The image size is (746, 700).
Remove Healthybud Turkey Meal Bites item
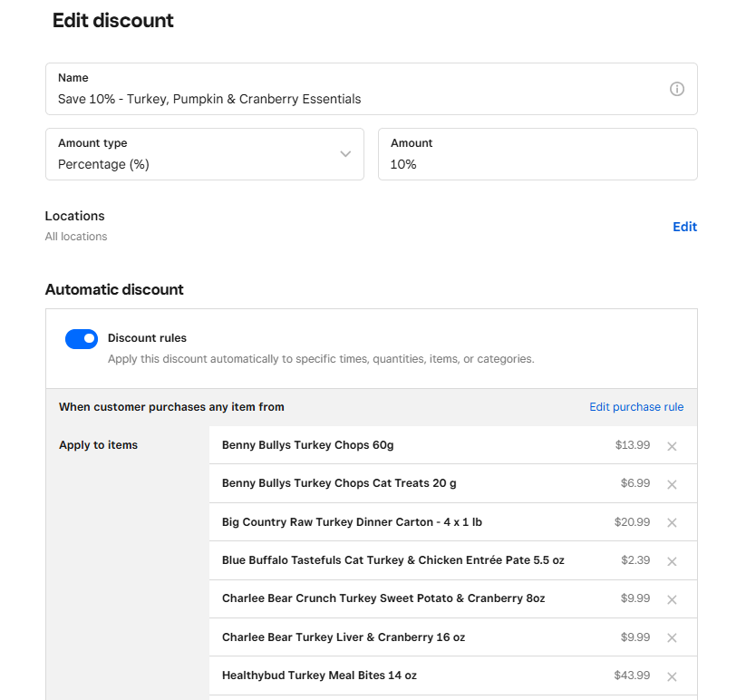[x=672, y=676]
